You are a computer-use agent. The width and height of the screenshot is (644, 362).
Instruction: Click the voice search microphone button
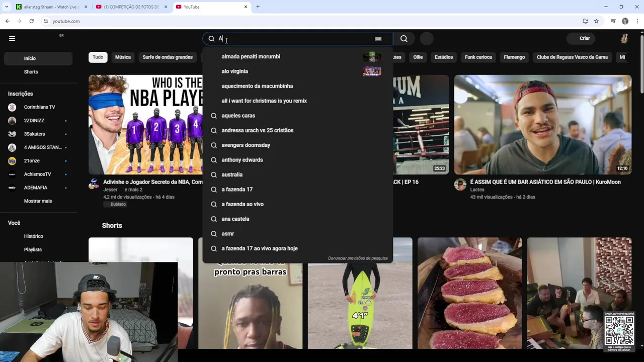(427, 39)
